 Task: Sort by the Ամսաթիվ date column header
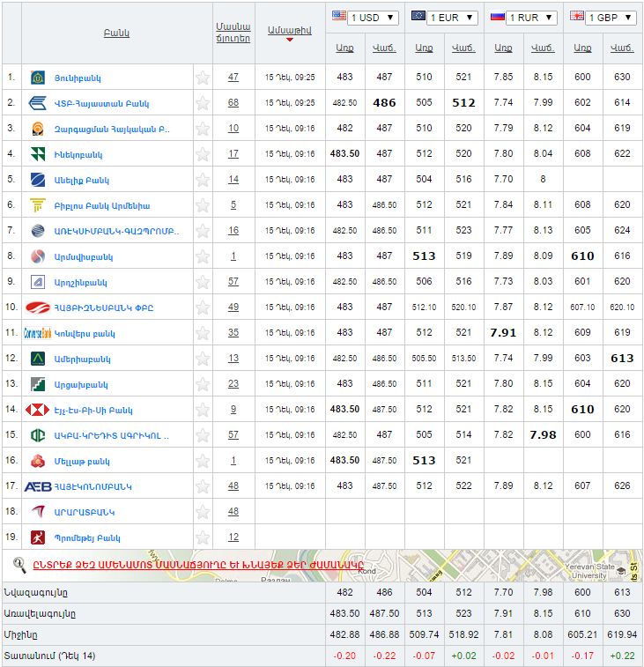point(289,30)
